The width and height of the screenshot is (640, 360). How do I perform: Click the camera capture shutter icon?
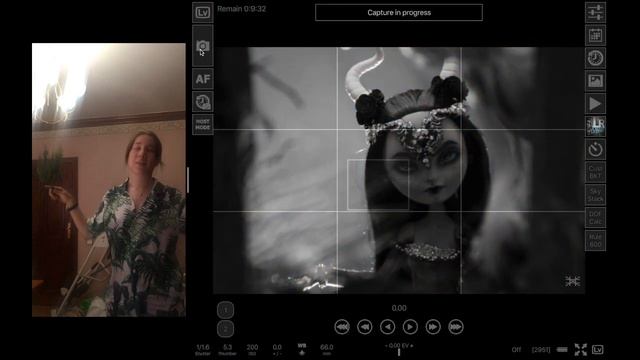tap(203, 46)
